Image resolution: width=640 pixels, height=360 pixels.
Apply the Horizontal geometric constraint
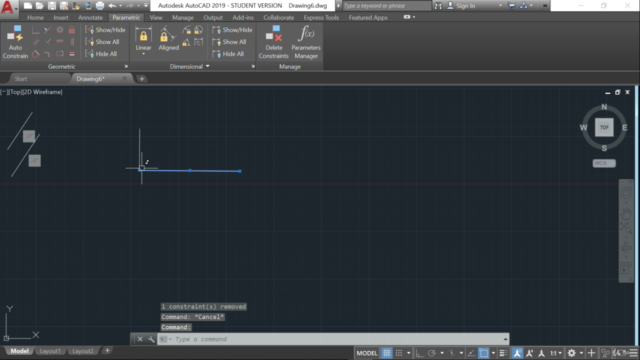tap(60, 42)
